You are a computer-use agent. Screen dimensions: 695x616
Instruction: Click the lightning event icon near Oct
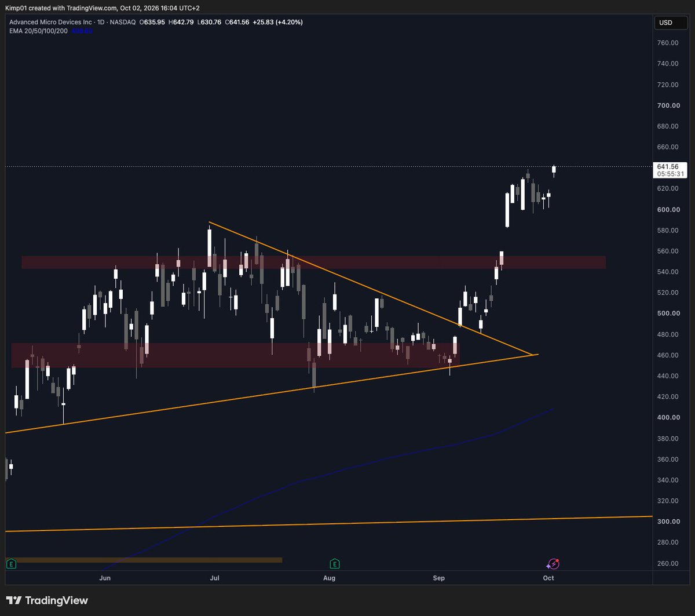tap(553, 564)
